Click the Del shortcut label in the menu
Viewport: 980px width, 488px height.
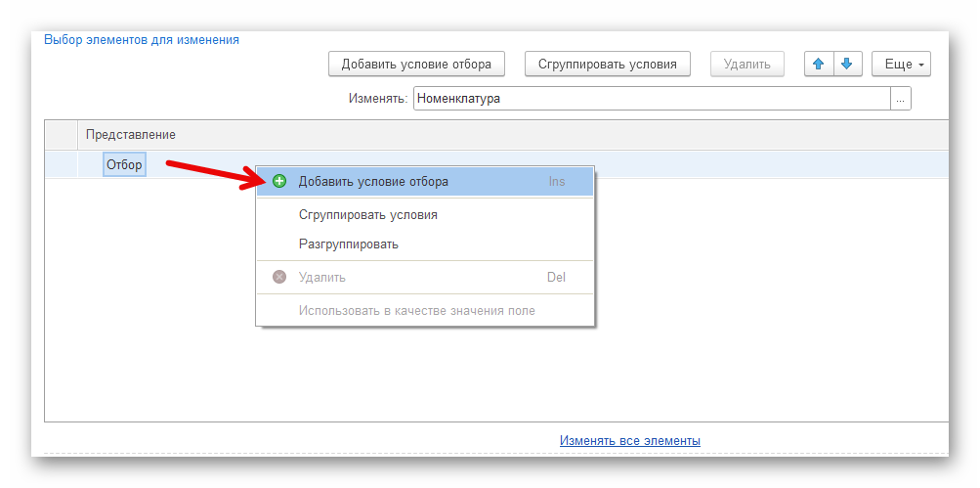[x=556, y=277]
